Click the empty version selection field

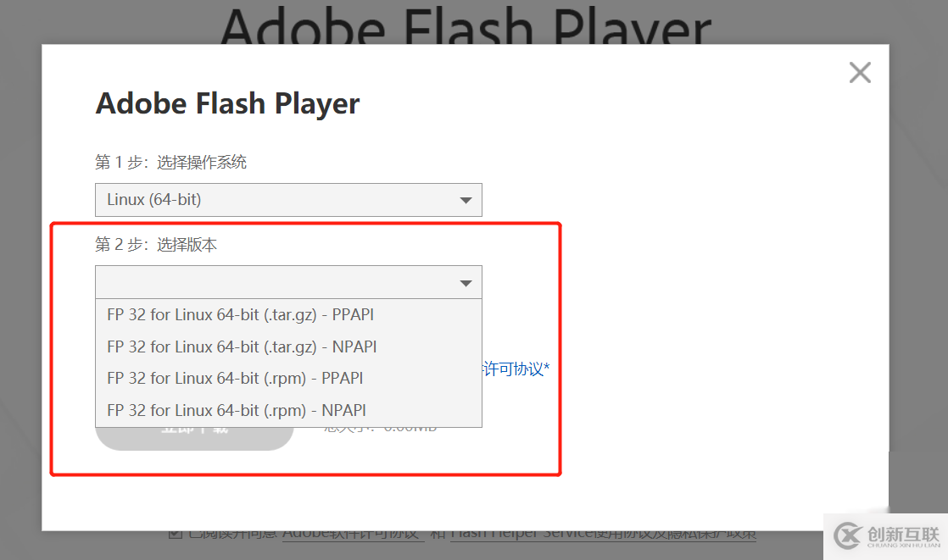pos(288,282)
